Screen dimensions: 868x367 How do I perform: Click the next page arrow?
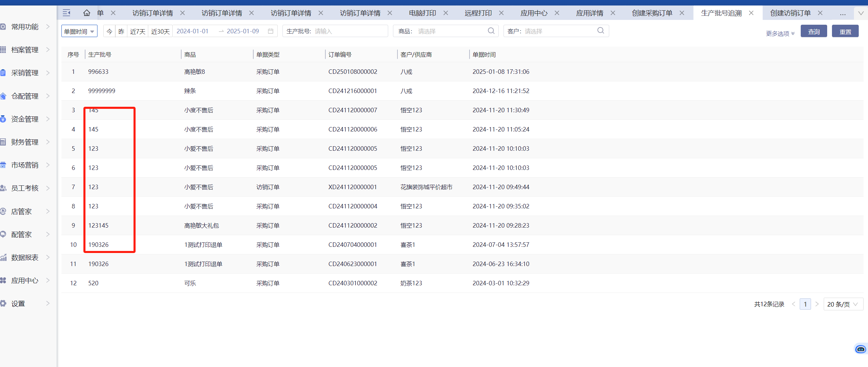tap(817, 304)
